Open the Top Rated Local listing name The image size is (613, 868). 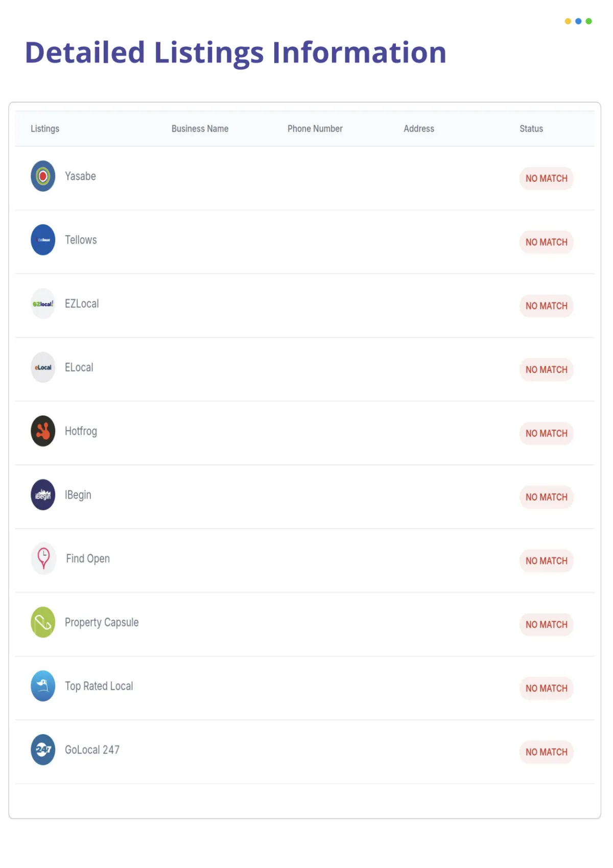pos(99,686)
